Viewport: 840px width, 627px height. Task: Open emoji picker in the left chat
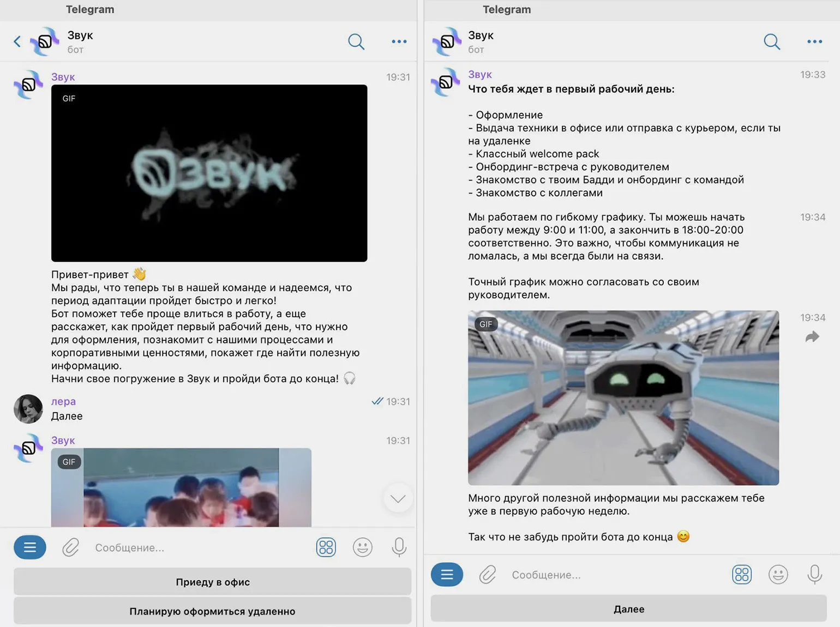362,547
